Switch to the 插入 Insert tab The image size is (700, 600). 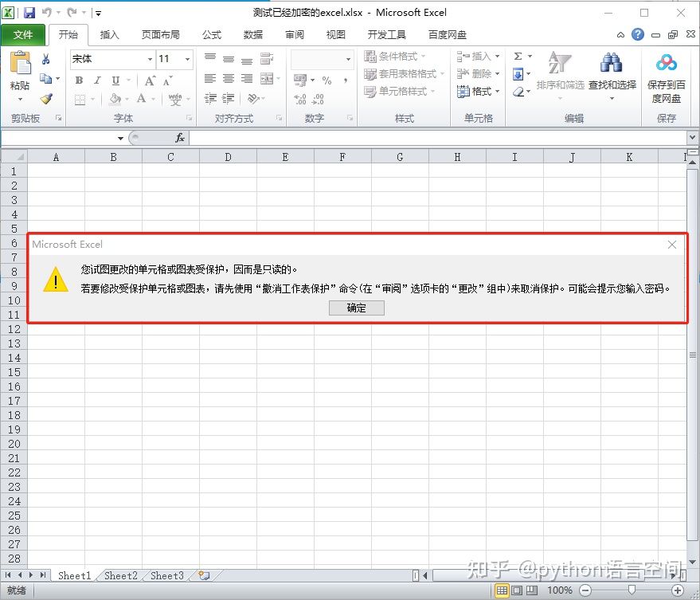(109, 35)
